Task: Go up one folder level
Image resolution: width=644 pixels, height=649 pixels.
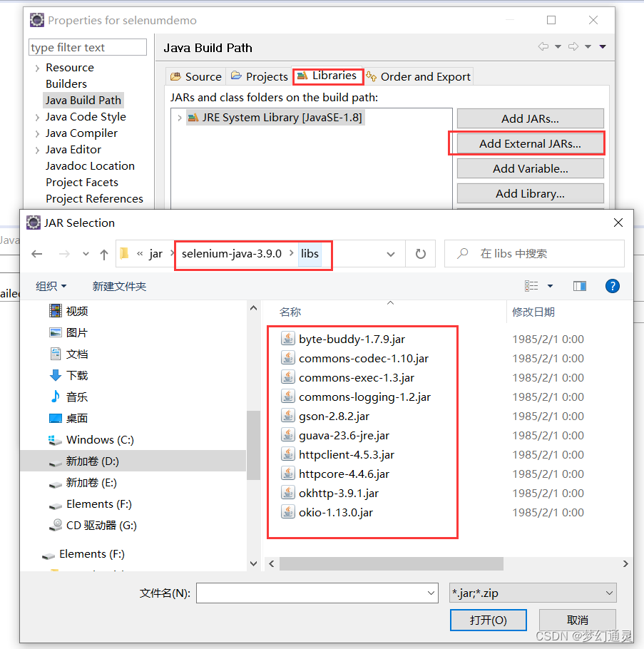Action: 104,254
